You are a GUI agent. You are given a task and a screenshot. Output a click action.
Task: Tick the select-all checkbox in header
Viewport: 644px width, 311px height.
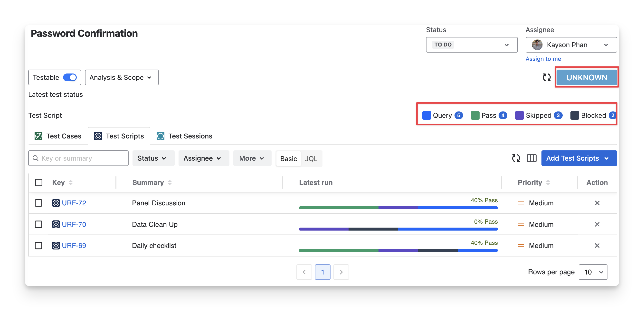(x=38, y=183)
